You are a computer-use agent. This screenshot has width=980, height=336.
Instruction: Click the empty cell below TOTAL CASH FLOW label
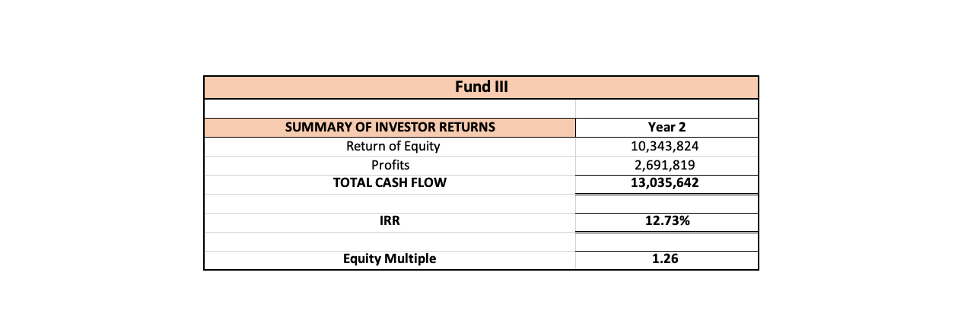pos(390,203)
